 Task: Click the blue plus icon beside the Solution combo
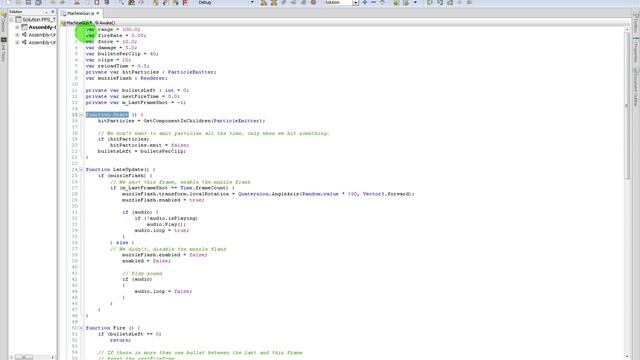coord(364,2)
